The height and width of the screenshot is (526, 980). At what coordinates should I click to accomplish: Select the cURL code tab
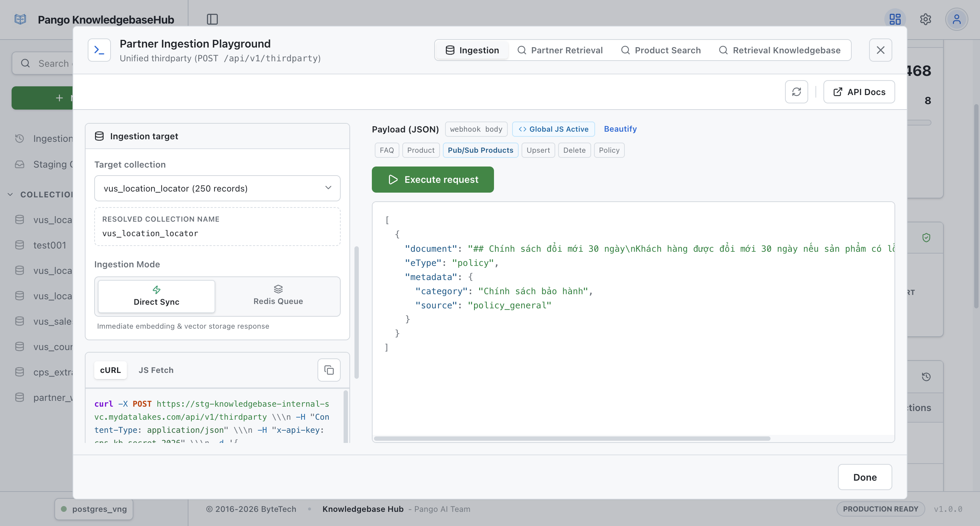(x=110, y=370)
